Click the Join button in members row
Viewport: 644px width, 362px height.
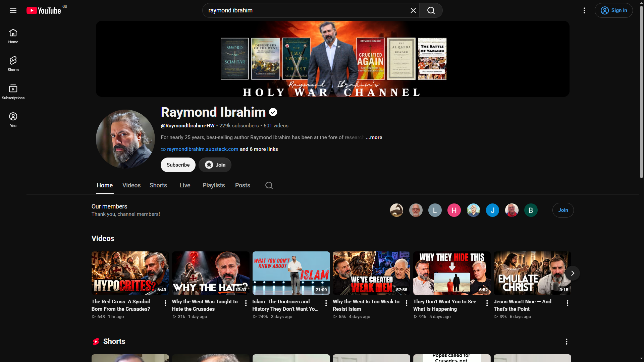pos(563,210)
